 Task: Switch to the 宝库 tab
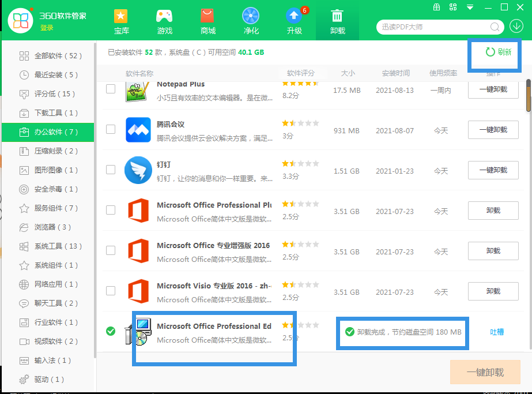121,22
